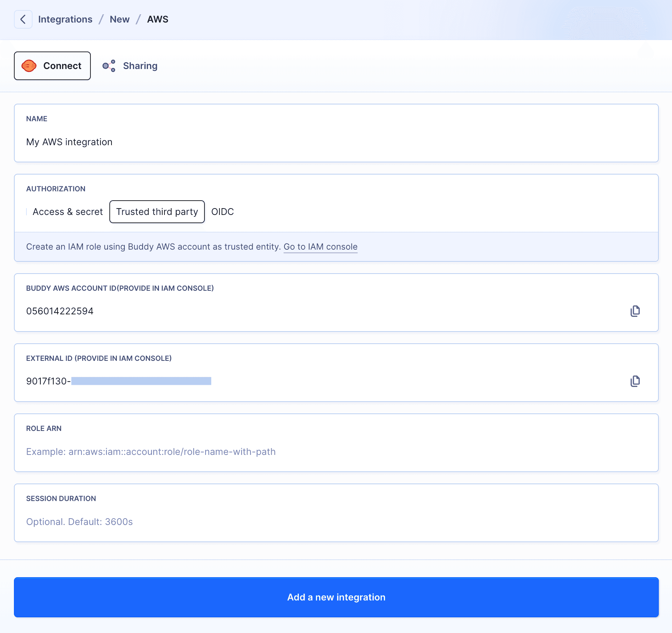Click the Sharing nodes icon
The image size is (672, 633).
(x=109, y=66)
